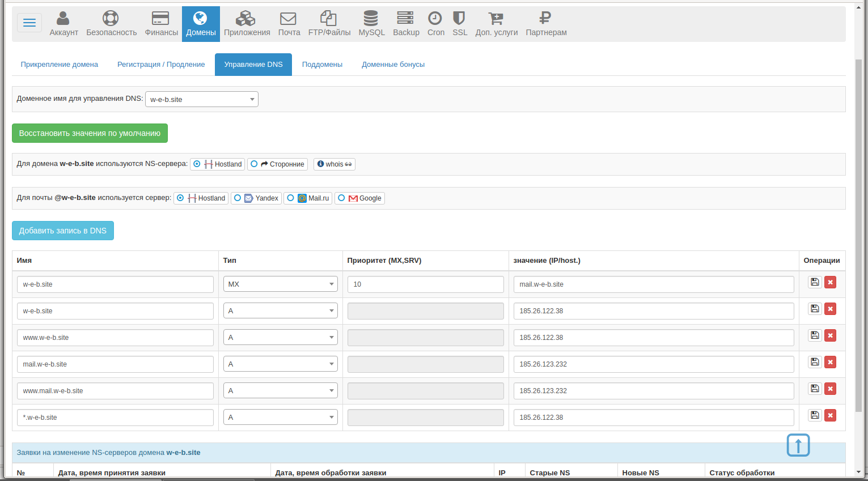Save the MX record with floppy icon
Viewport: 868px width, 481px height.
point(815,282)
